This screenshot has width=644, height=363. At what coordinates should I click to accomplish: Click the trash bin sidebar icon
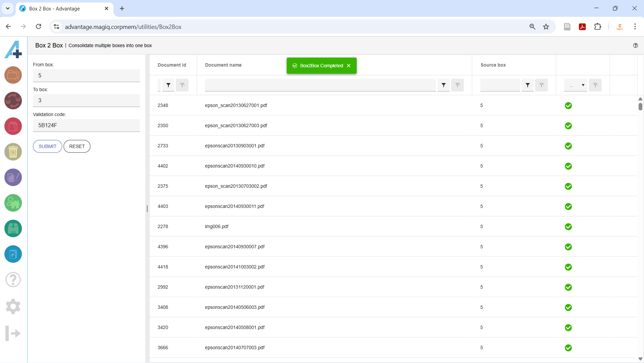[x=13, y=152]
